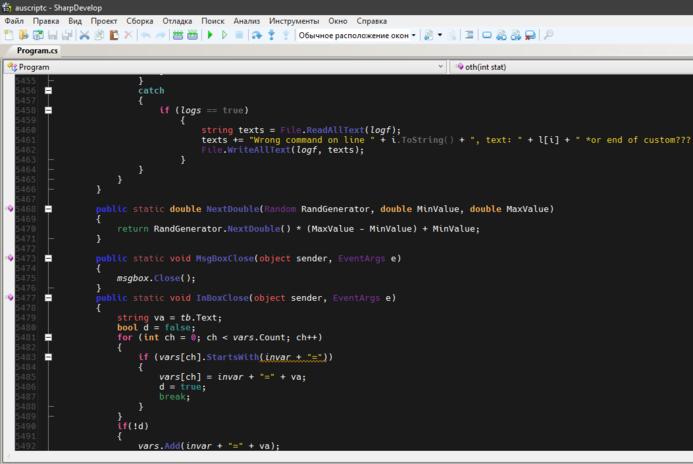The image size is (693, 464).
Task: Collapse the catch block fold marker
Action: click(x=48, y=91)
